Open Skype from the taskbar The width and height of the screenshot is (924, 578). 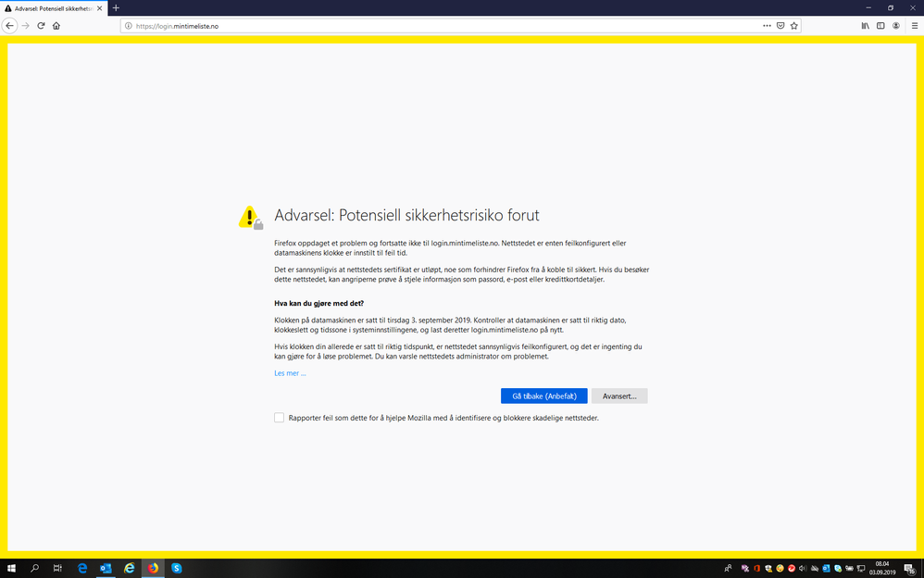click(x=177, y=568)
